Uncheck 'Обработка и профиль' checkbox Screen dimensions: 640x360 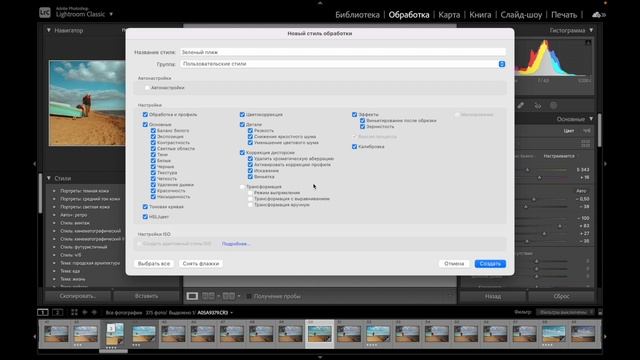point(145,115)
